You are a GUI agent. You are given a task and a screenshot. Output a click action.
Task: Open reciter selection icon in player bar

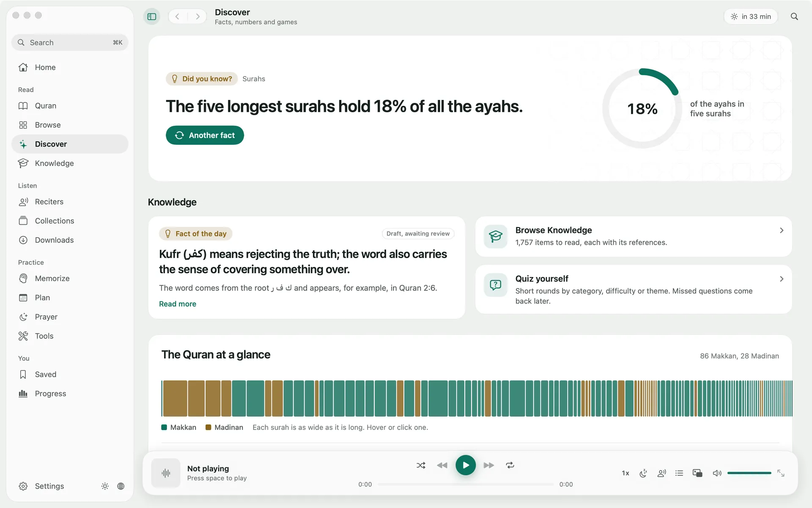pos(661,473)
